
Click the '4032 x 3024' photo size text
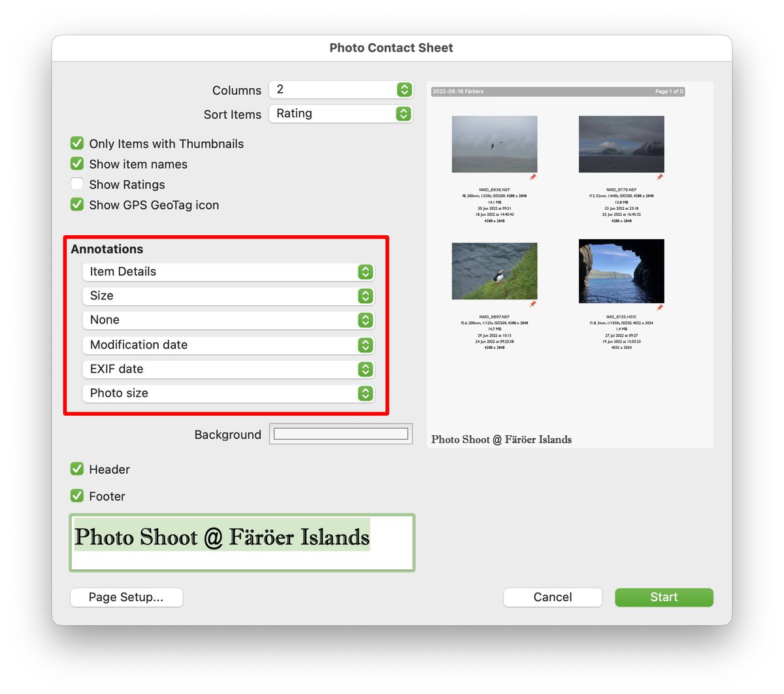[x=621, y=348]
